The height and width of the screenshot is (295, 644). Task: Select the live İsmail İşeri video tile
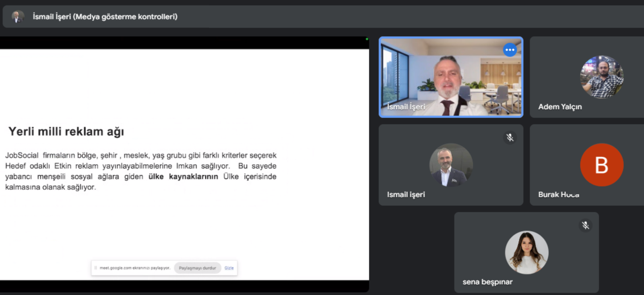[451, 77]
